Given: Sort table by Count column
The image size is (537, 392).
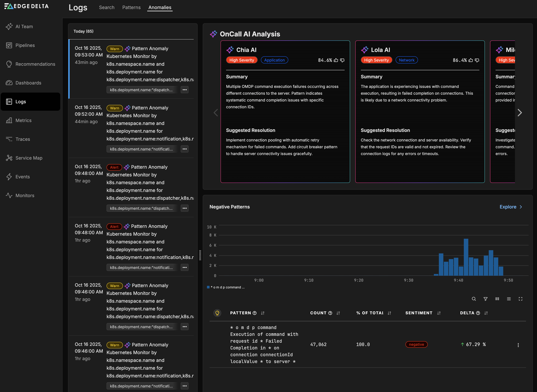Looking at the screenshot, I should click(338, 313).
